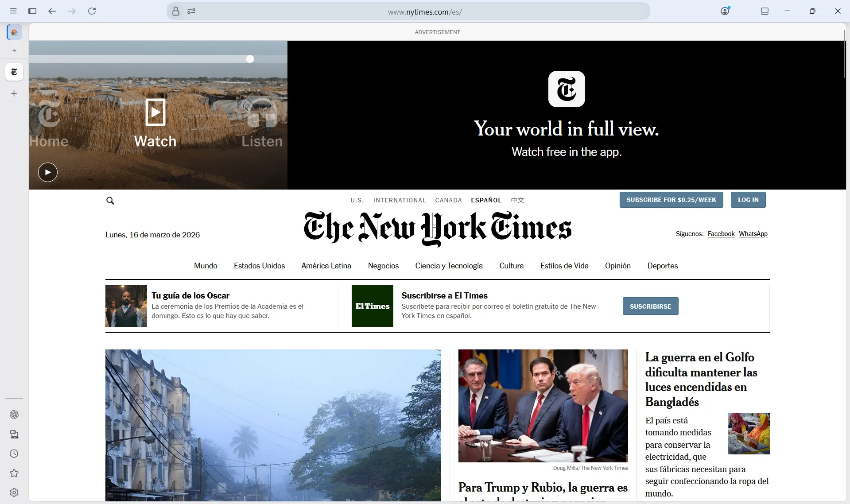The width and height of the screenshot is (850, 504).
Task: Open the profile account menu
Action: click(725, 11)
